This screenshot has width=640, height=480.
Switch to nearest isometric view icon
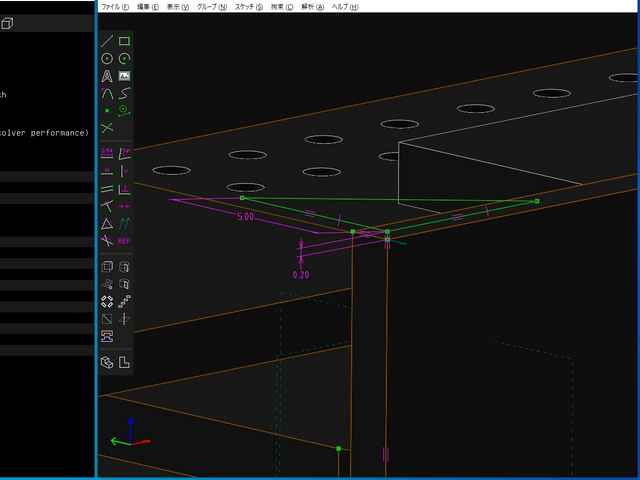coord(107,363)
